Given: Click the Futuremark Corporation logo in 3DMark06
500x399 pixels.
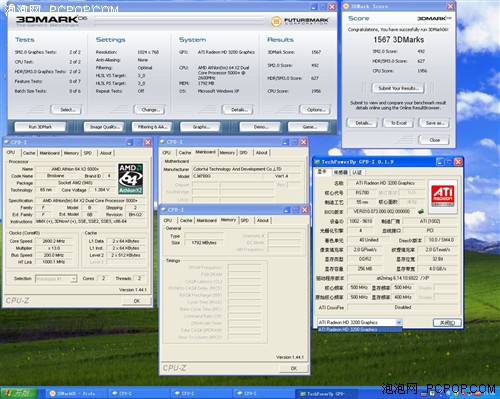Looking at the screenshot, I should (300, 21).
